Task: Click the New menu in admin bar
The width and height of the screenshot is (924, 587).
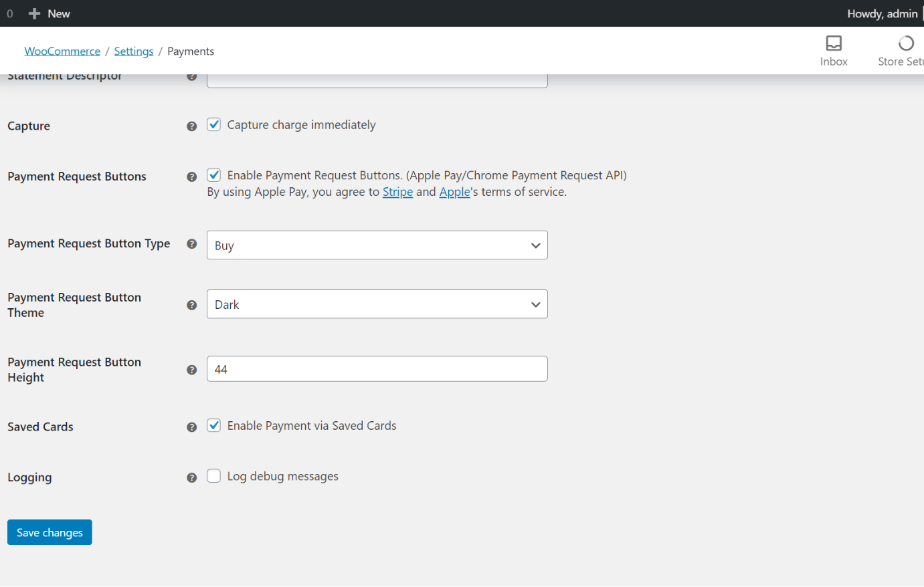Action: (50, 13)
